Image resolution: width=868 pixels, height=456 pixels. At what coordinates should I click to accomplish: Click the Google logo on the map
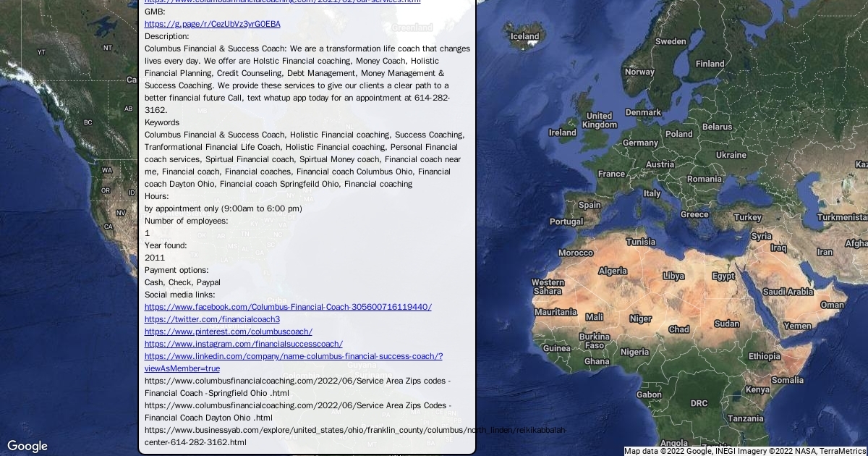(27, 446)
